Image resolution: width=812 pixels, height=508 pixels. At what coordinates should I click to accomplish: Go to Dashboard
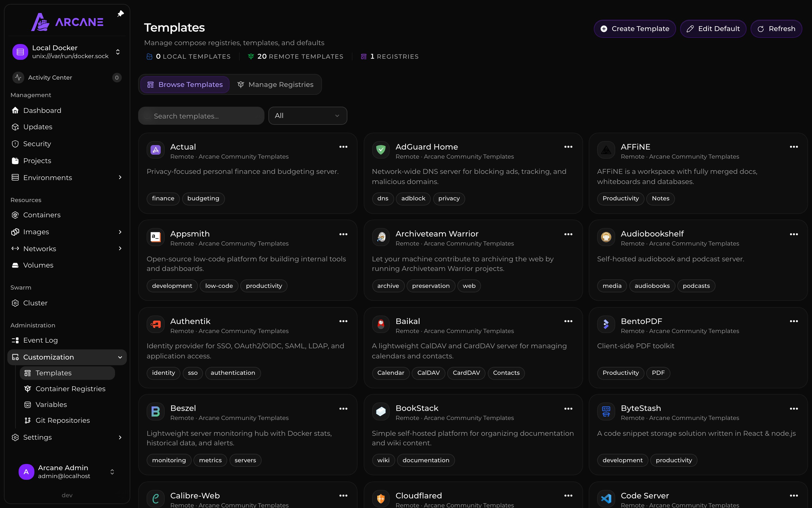click(x=67, y=111)
